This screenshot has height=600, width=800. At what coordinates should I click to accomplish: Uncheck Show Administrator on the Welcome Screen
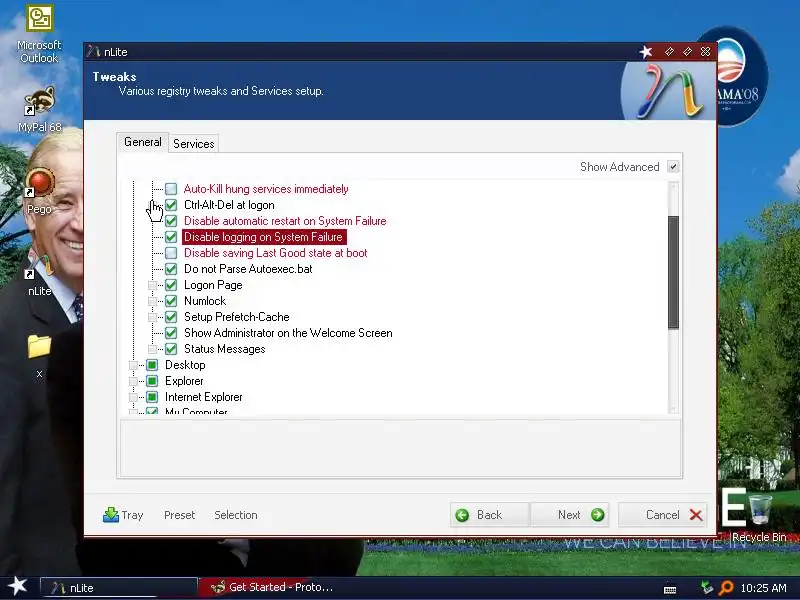click(x=171, y=333)
